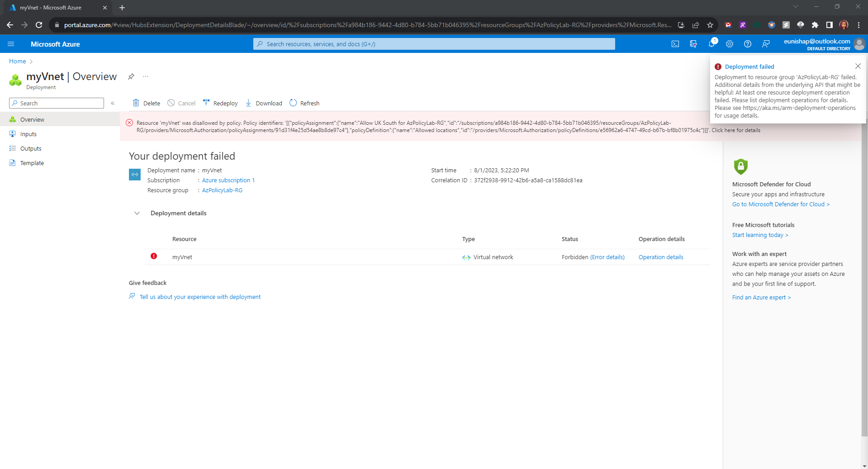
Task: Open the Error details link
Action: (x=607, y=257)
